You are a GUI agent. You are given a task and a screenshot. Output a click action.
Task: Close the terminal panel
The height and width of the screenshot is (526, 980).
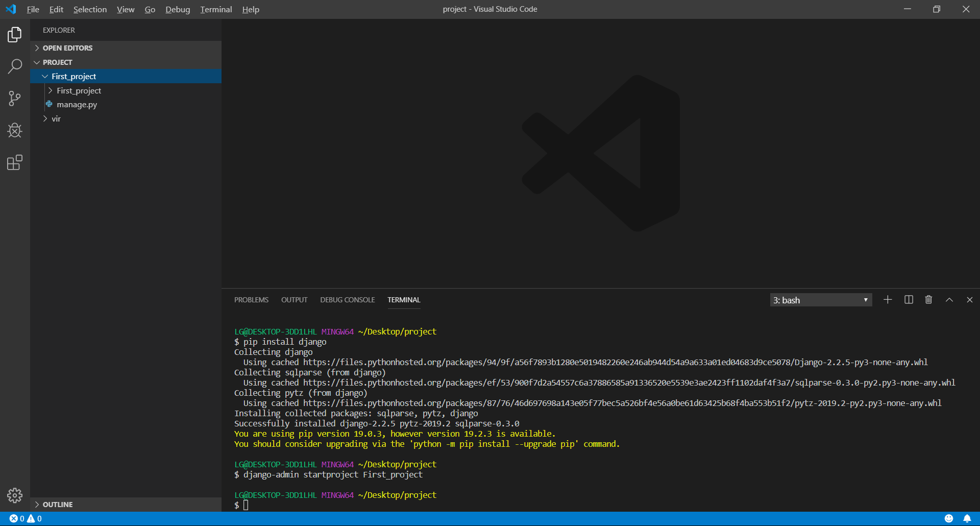(970, 300)
